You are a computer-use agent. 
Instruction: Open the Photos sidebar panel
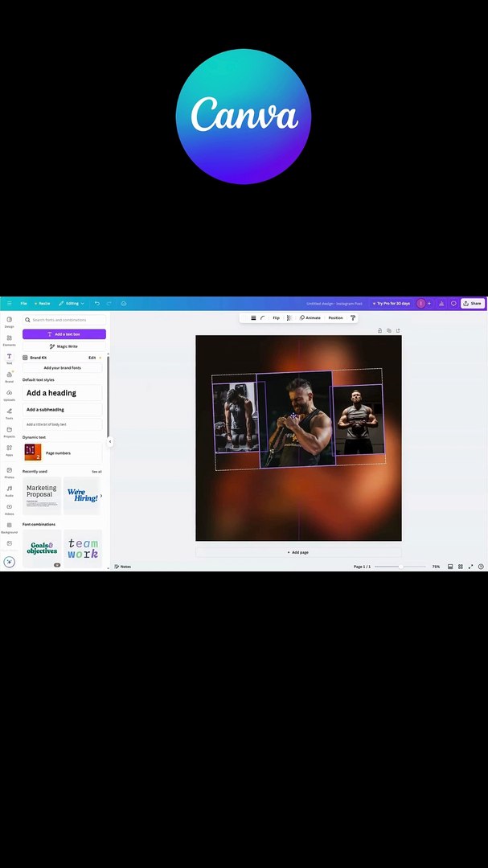[9, 473]
